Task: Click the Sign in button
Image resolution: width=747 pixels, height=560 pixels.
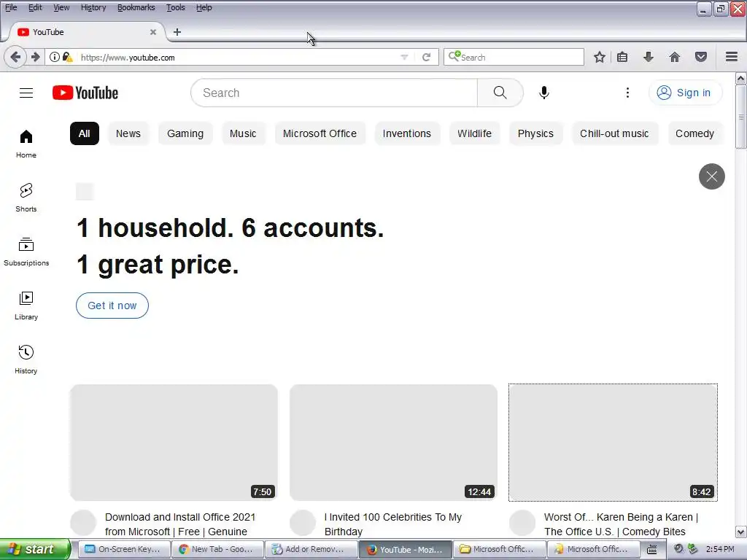Action: click(x=685, y=93)
